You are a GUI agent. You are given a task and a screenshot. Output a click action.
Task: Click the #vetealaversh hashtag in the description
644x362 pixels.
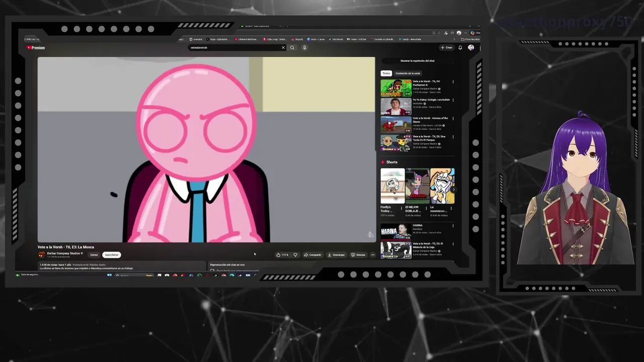tap(79, 264)
